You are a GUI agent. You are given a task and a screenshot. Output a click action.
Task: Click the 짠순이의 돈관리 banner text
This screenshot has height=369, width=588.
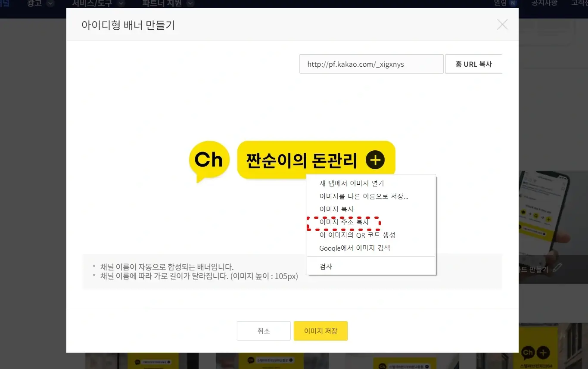[x=302, y=161]
